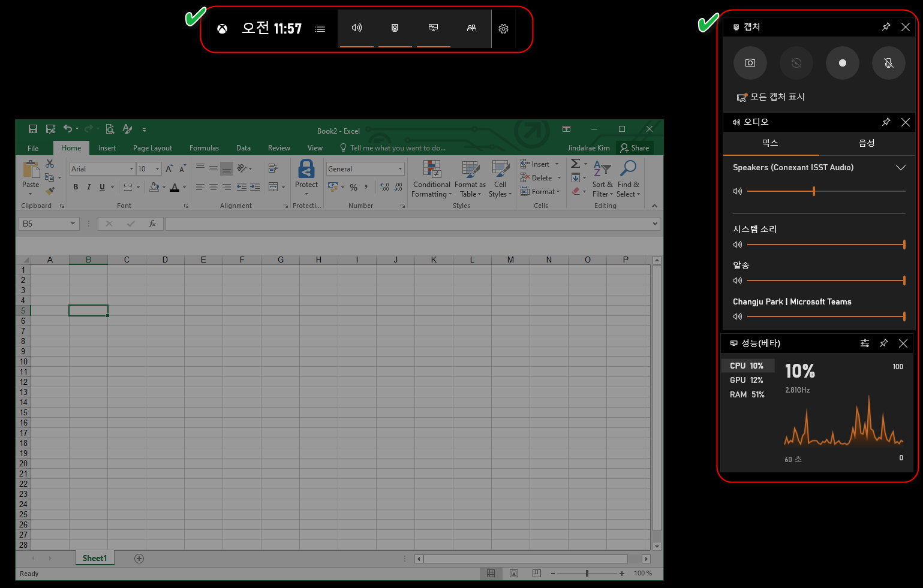Select the Sheet1 tab
923x588 pixels.
click(x=95, y=559)
